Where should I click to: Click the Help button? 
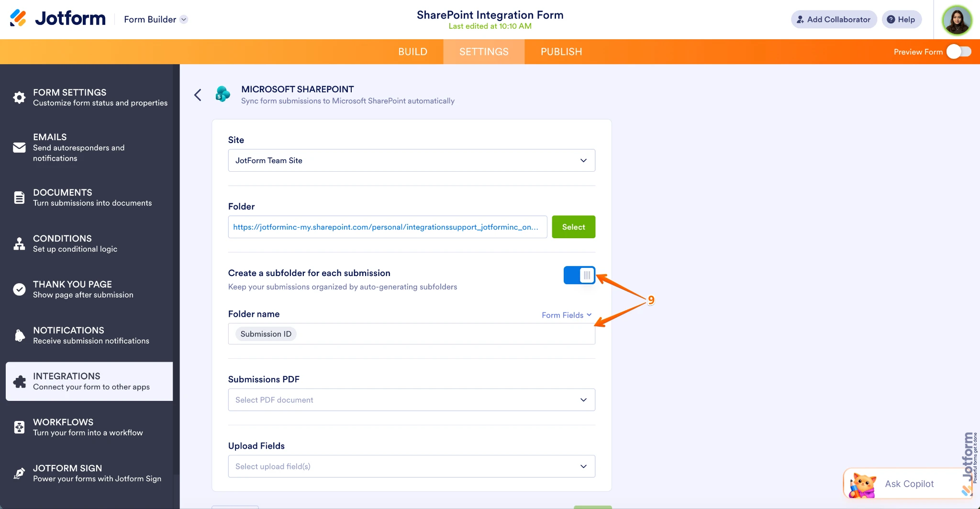coord(902,19)
